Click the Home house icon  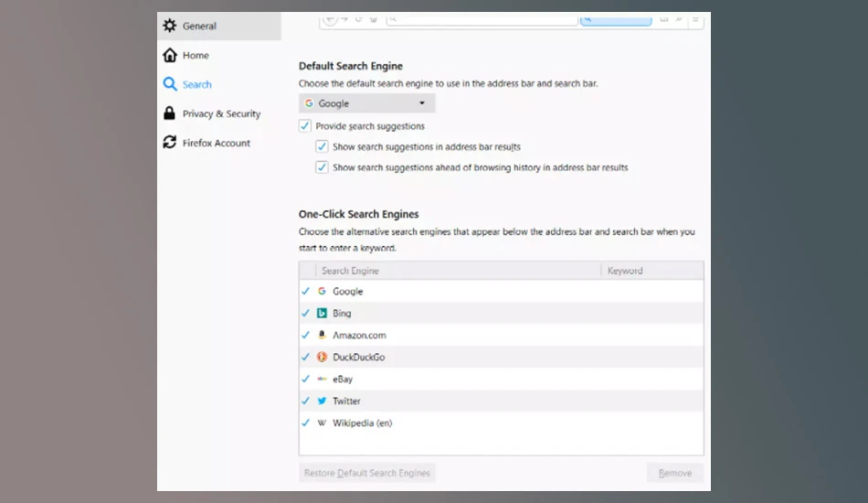[x=169, y=55]
